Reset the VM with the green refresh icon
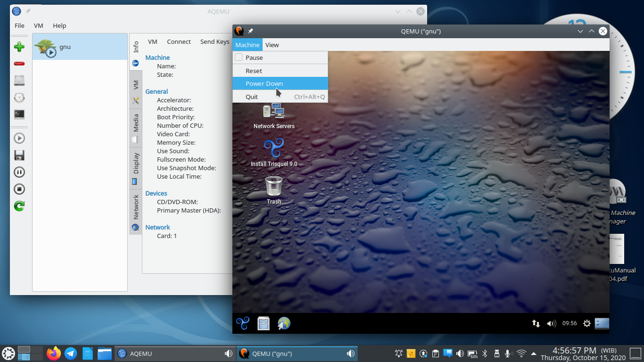The width and height of the screenshot is (644, 362). pyautogui.click(x=19, y=206)
